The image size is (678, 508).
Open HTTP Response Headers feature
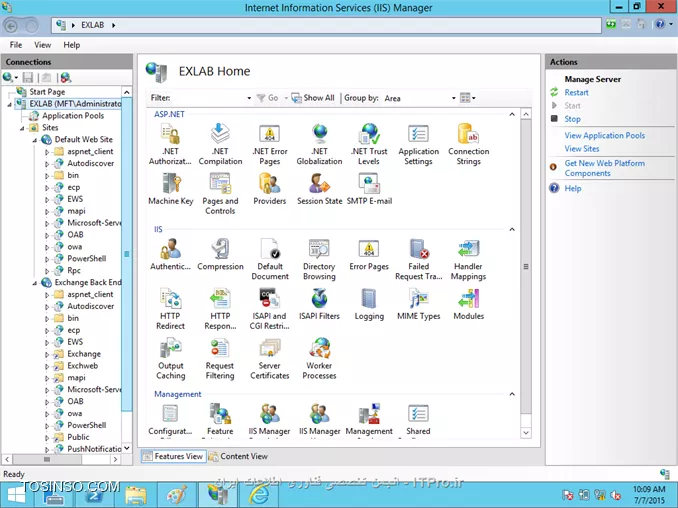(x=220, y=309)
